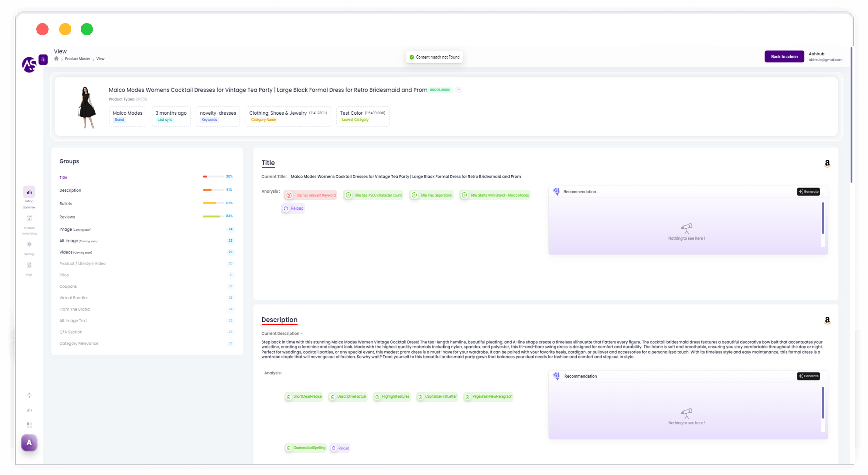Click the user name Abhirub
This screenshot has height=475, width=868.
816,54
